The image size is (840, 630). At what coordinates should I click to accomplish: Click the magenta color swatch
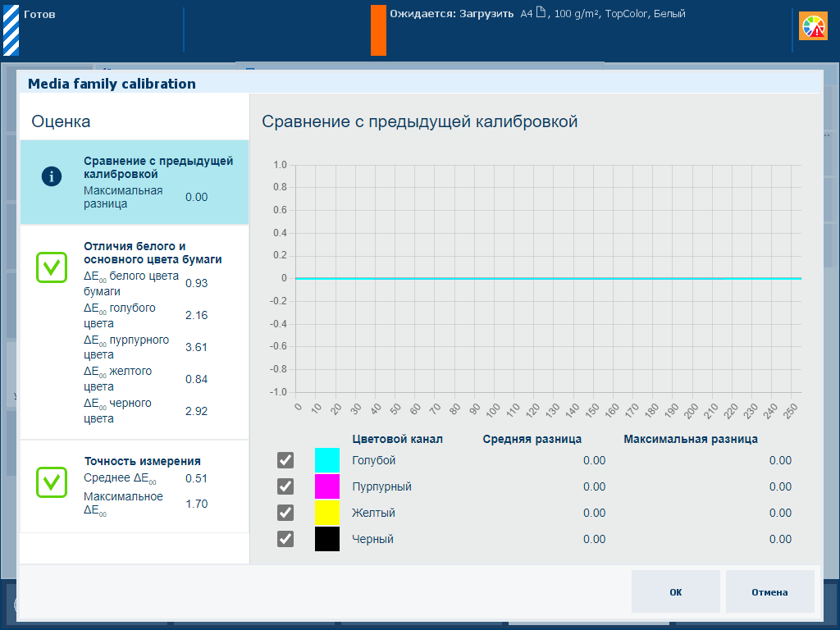point(327,486)
